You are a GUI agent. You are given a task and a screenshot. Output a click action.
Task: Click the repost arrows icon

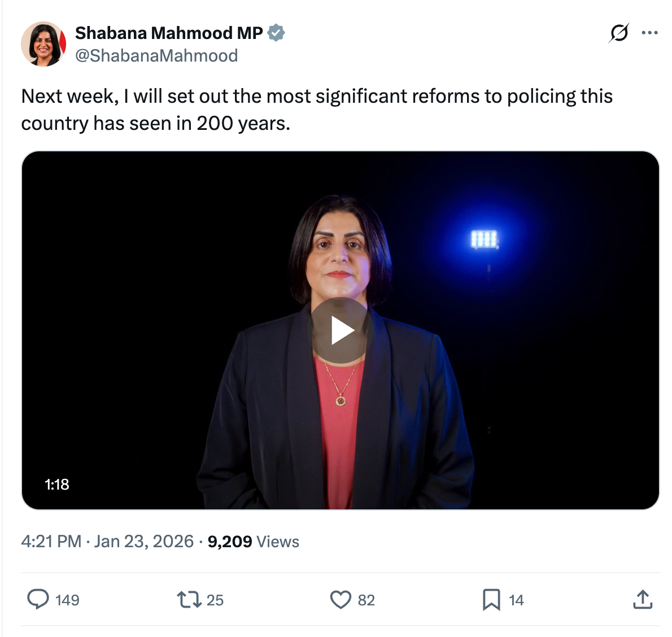point(189,599)
